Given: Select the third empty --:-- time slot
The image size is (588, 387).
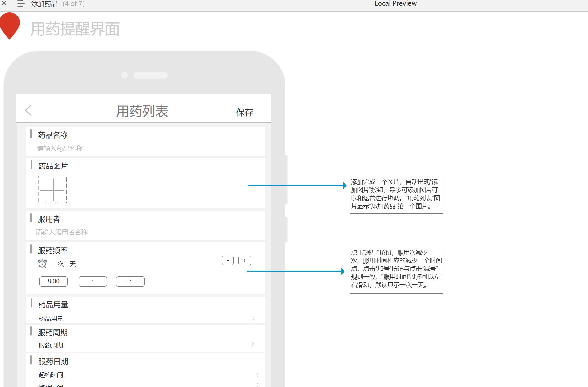Looking at the screenshot, I should coord(130,282).
